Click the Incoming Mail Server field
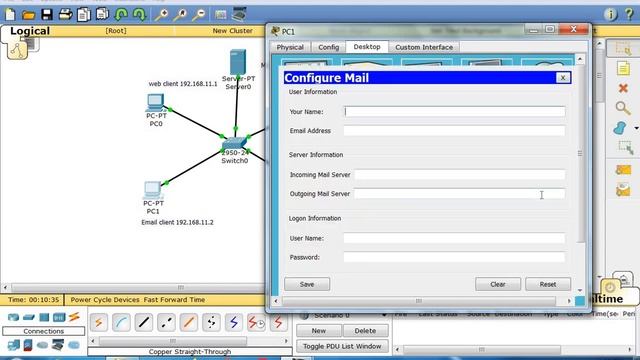 460,175
